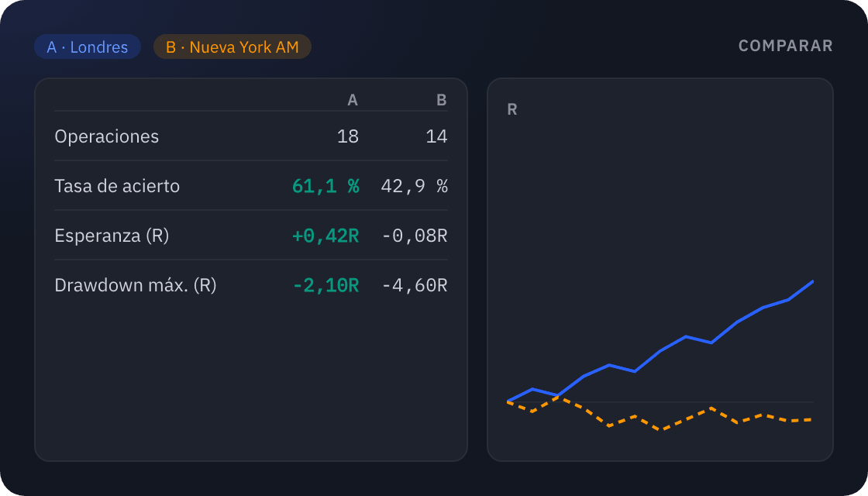Click the expectancy value -0,08R
This screenshot has height=496, width=868.
point(415,236)
